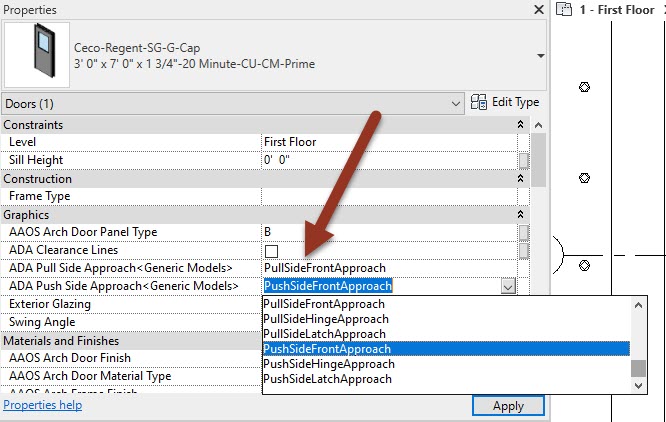Select PullSideHingeApproach from the list

pos(446,319)
